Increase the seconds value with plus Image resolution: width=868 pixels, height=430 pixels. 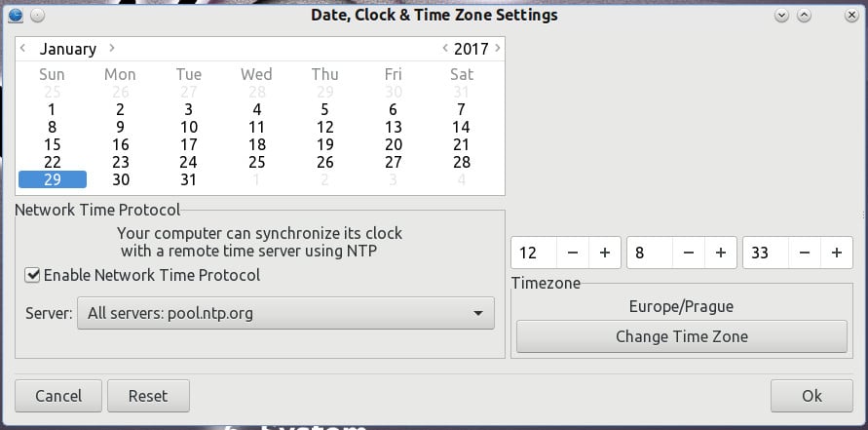tap(836, 253)
